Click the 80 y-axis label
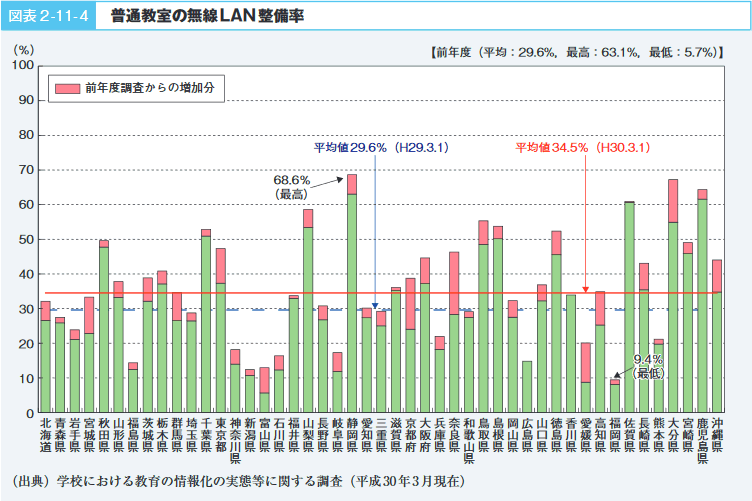This screenshot has height=501, width=752. tap(26, 135)
